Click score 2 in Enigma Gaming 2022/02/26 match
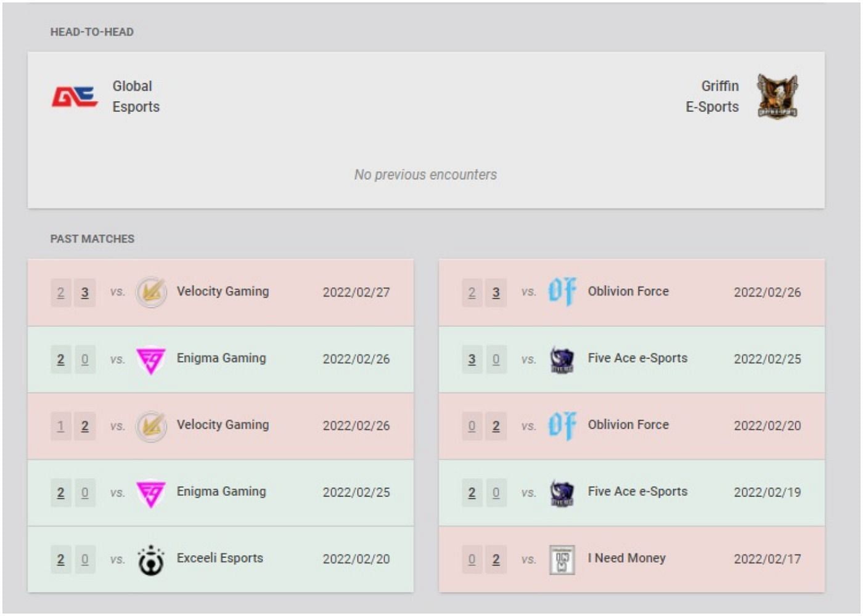The width and height of the screenshot is (863, 616). pyautogui.click(x=60, y=359)
